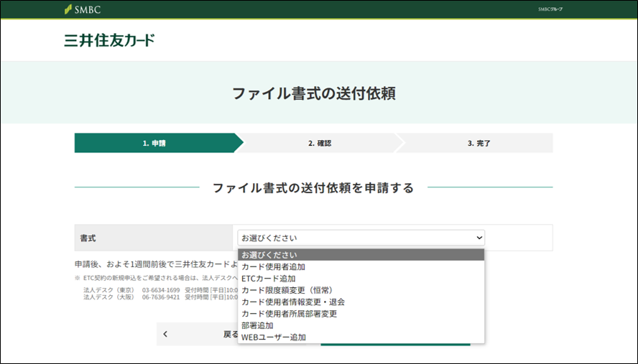The width and height of the screenshot is (638, 364).
Task: Click the 書式 dropdown chevron arrow
Action: pyautogui.click(x=479, y=238)
